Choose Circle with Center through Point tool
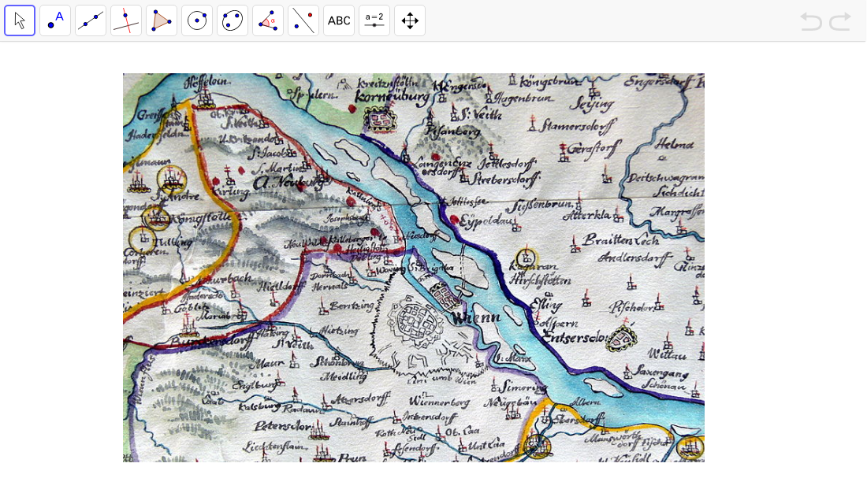This screenshot has width=867, height=504. [x=197, y=20]
